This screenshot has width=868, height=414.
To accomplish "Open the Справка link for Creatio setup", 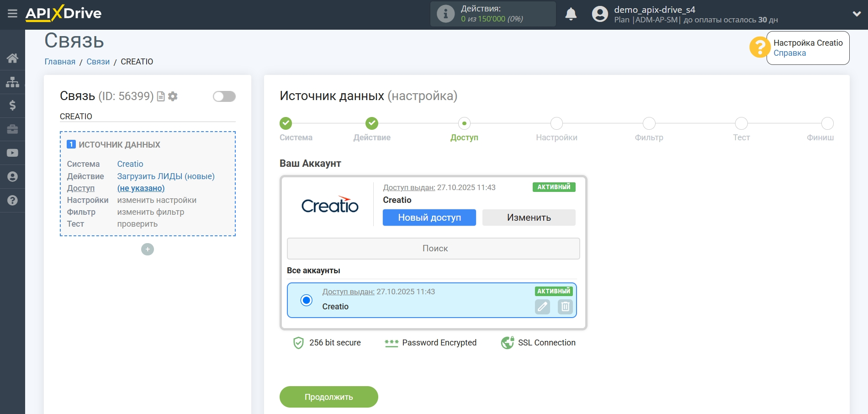I will [789, 53].
